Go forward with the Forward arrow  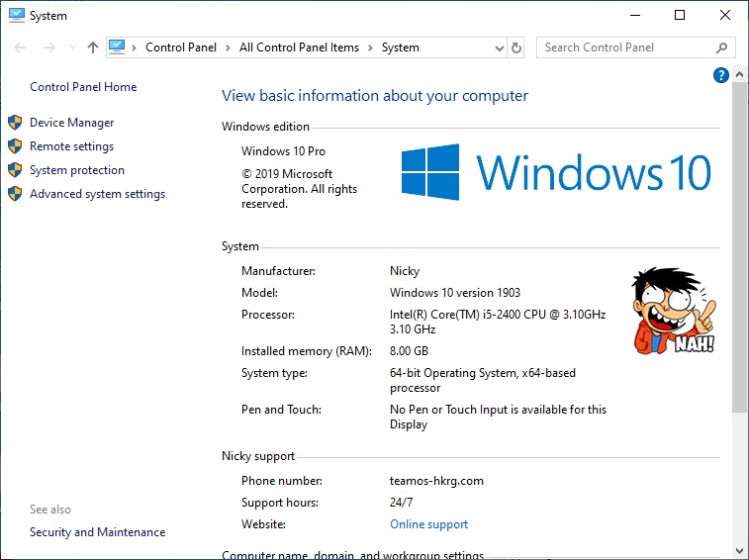click(x=48, y=47)
